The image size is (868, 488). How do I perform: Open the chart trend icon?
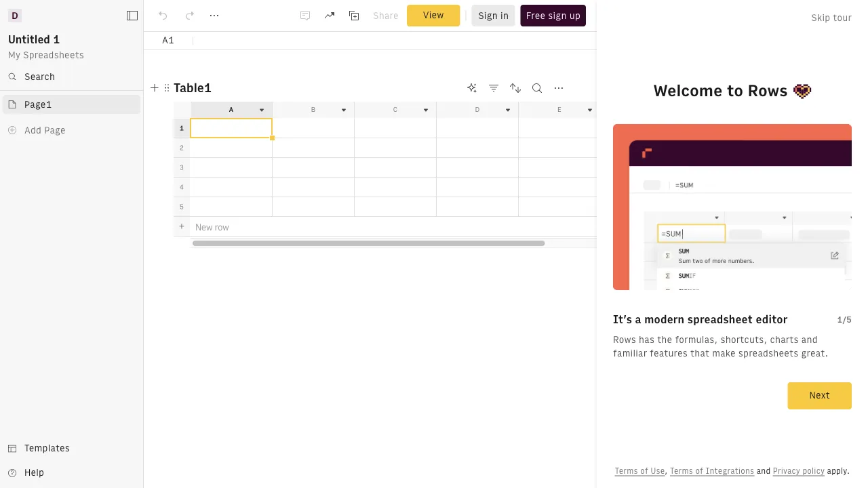click(x=330, y=16)
